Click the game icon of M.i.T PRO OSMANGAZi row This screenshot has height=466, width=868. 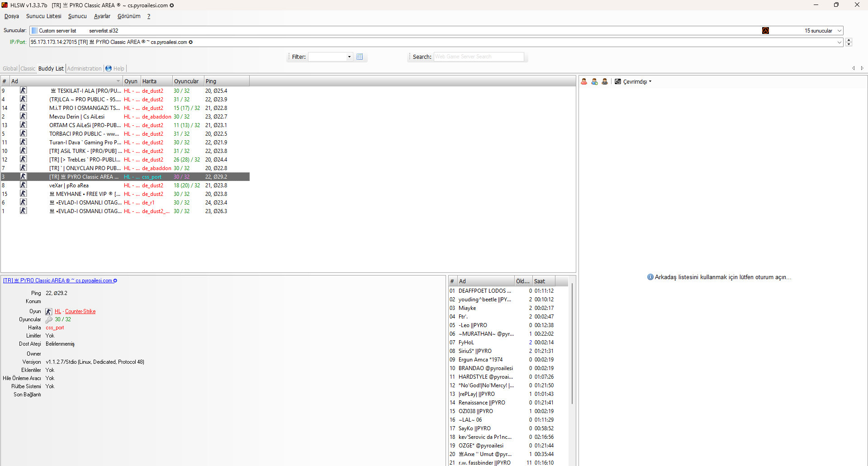23,108
